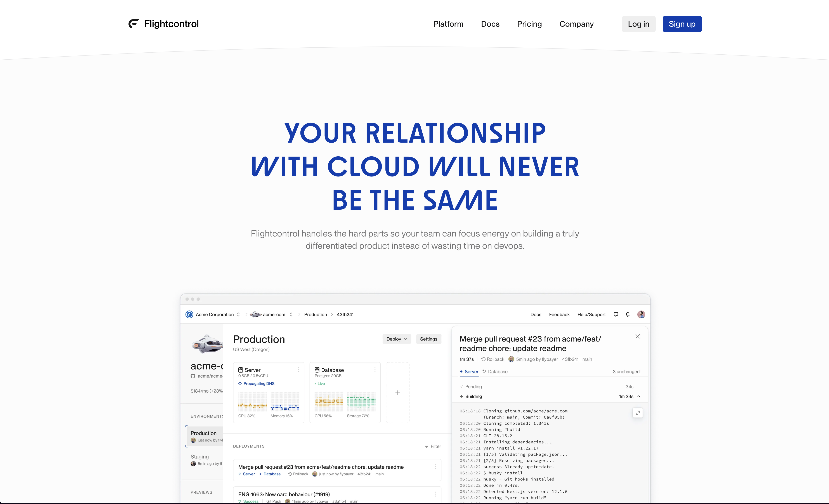Open options menu for the ENG-1663 row
The image size is (829, 504).
tap(435, 494)
